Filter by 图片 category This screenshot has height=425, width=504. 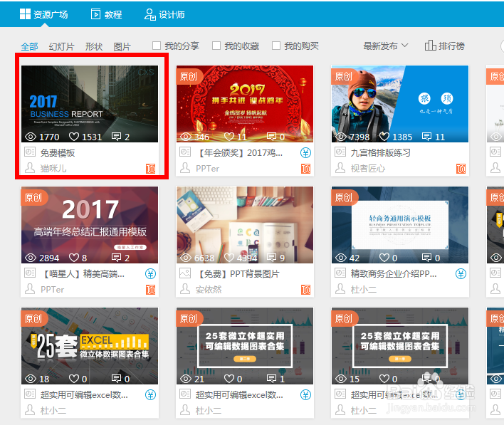[122, 46]
